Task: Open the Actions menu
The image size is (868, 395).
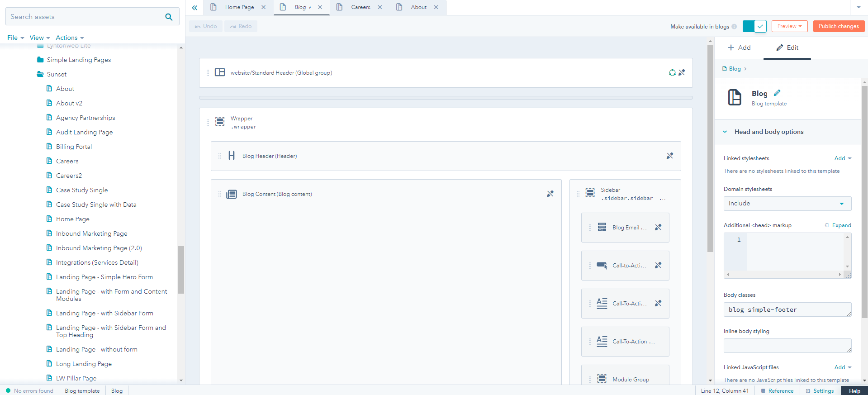Action: click(x=70, y=38)
